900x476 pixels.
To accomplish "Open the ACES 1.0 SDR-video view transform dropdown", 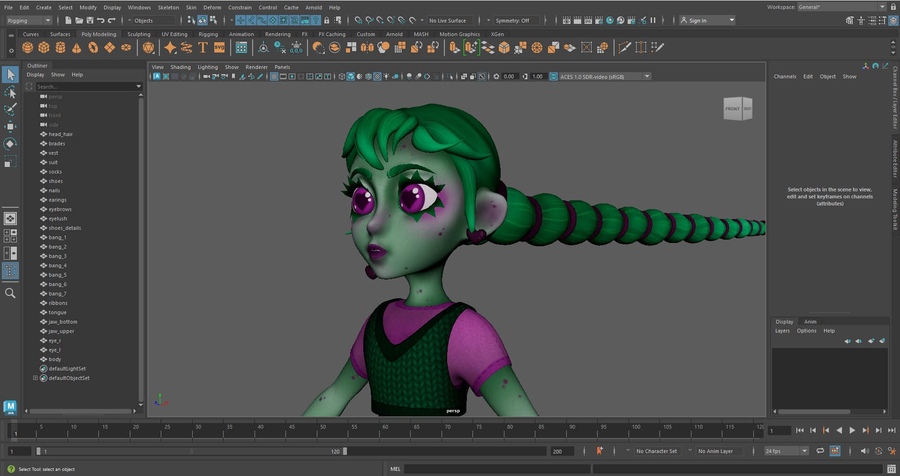I will 601,76.
